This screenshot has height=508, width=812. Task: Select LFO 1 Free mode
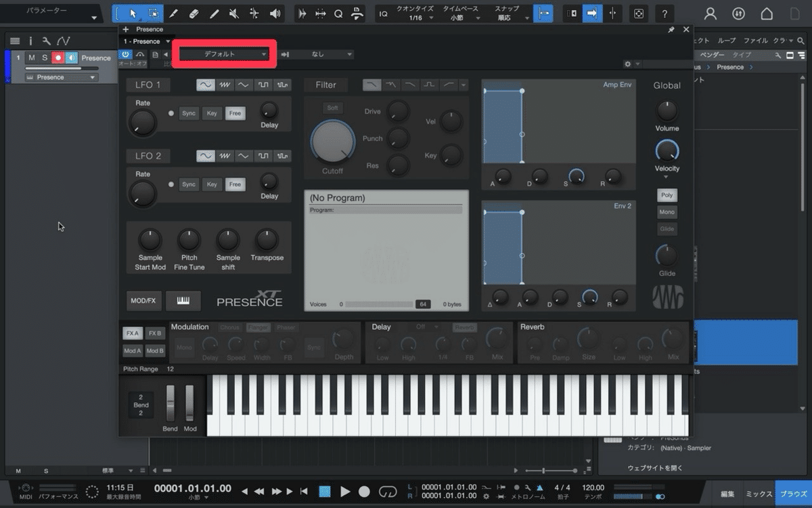click(235, 113)
